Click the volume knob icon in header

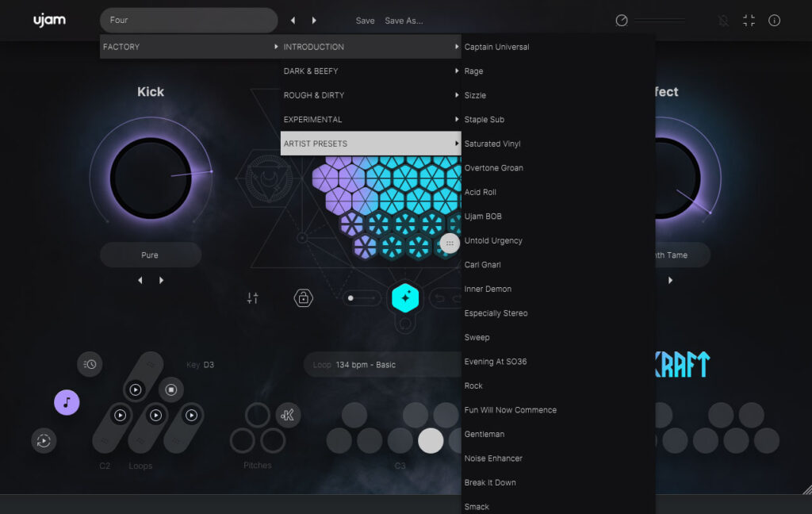[x=622, y=20]
